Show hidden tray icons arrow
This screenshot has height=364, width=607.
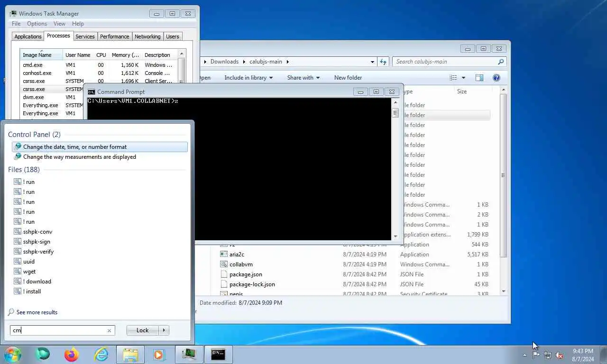pos(524,355)
